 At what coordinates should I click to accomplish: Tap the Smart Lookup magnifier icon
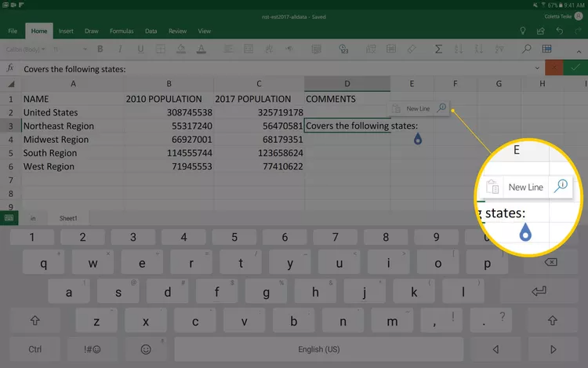[x=441, y=109]
